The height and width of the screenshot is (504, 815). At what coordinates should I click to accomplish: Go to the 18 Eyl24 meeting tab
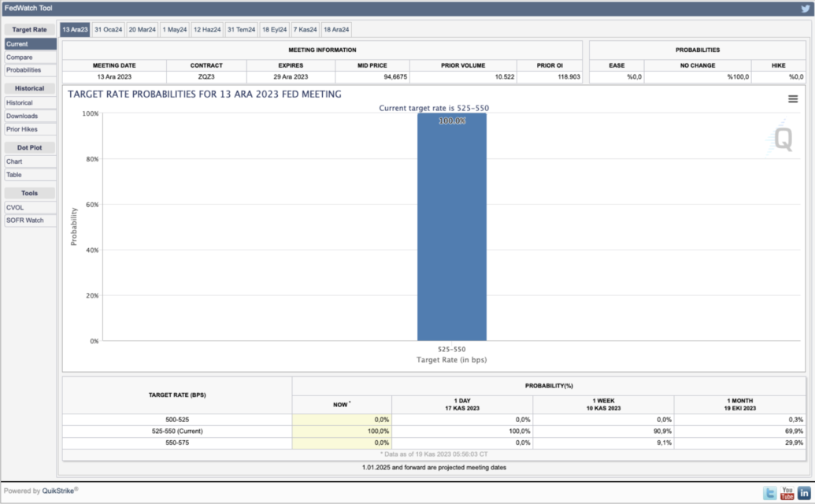[275, 30]
